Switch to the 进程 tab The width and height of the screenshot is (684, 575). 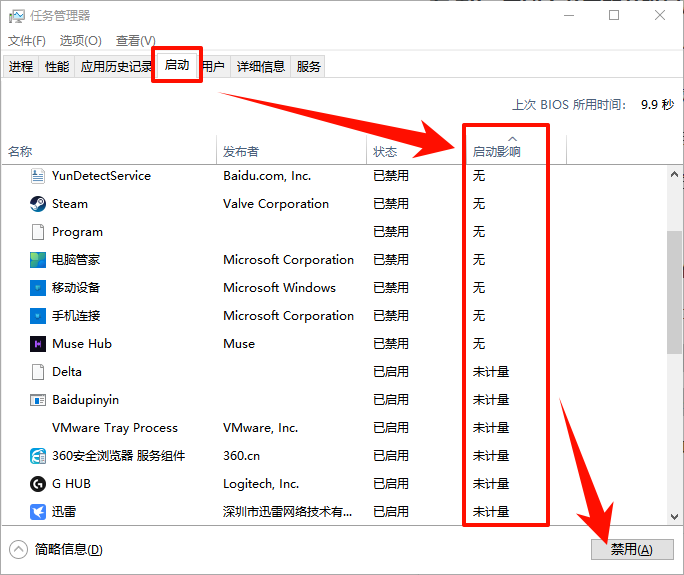21,66
